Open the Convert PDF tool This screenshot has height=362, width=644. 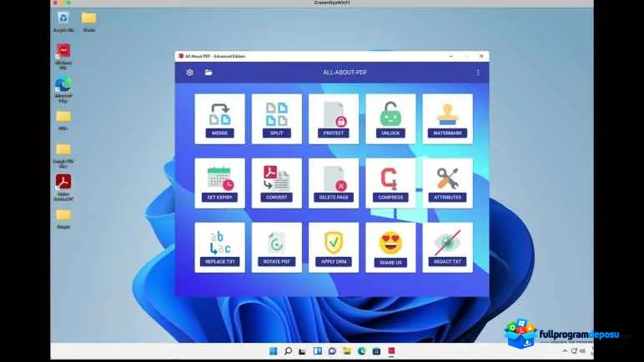[276, 184]
